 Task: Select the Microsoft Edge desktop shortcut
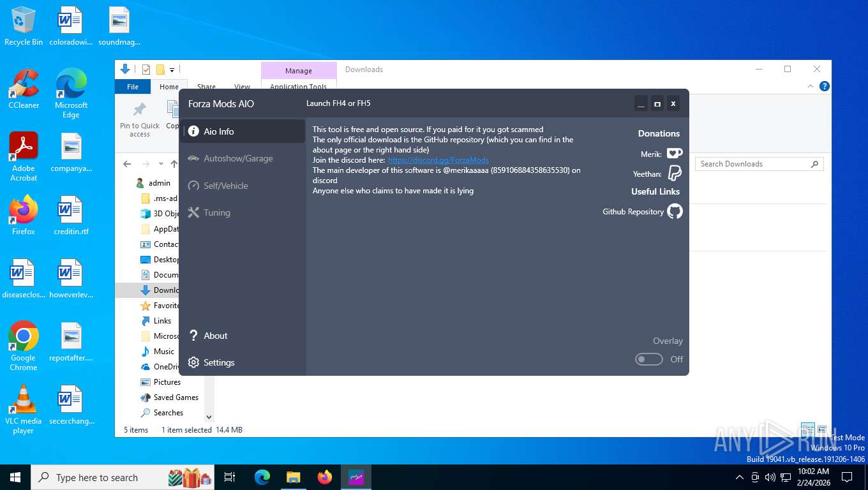71,94
